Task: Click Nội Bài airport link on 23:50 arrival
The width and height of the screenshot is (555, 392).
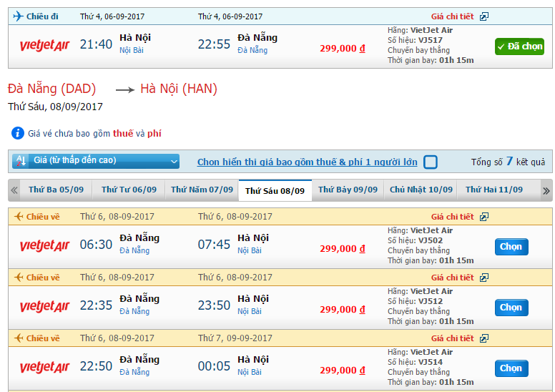Action: click(249, 312)
